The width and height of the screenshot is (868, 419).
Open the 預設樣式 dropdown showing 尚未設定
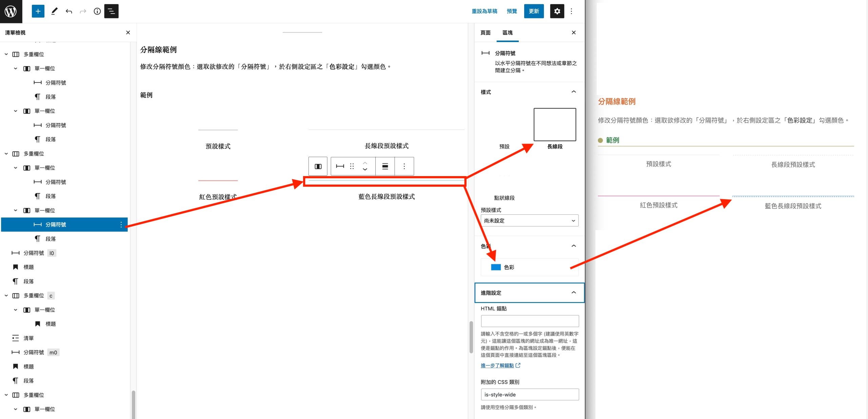click(x=530, y=221)
